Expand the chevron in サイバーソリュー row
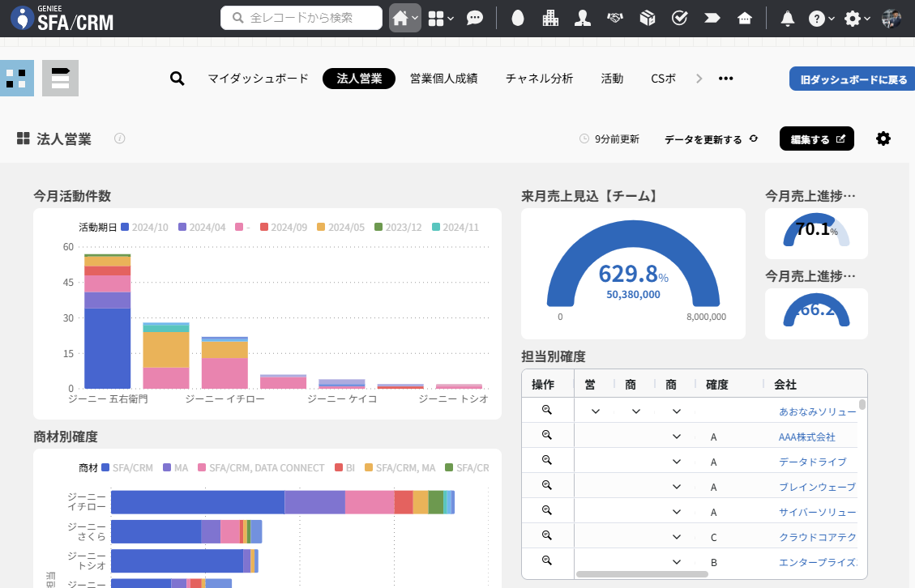 [677, 512]
